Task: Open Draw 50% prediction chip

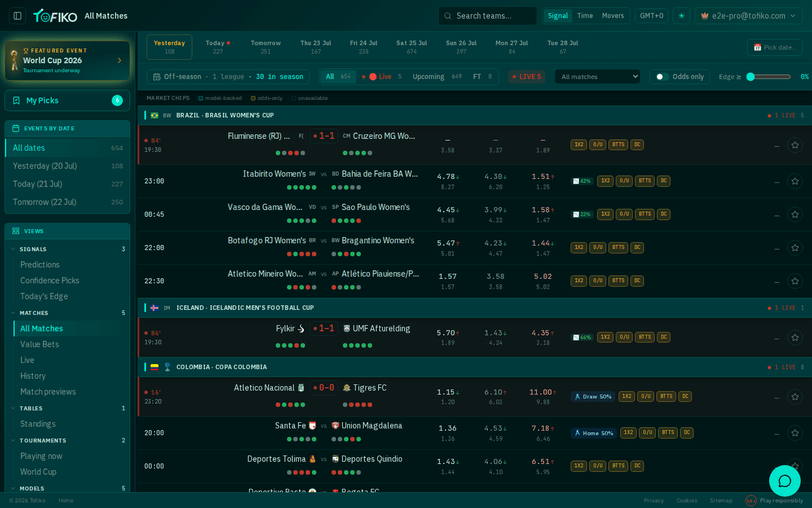Action: [593, 397]
